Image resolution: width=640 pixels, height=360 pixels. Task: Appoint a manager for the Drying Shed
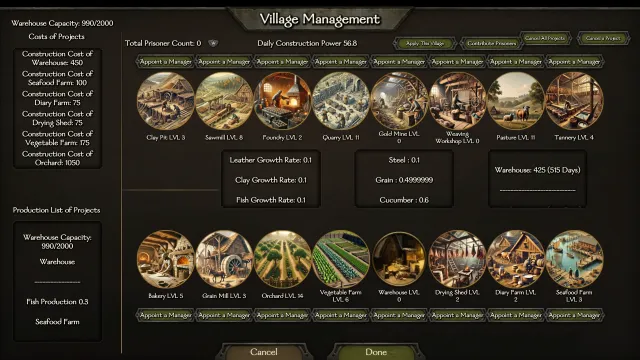coord(458,315)
